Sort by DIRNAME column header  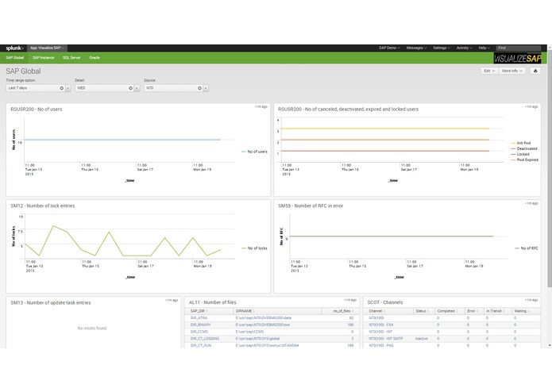(x=245, y=311)
